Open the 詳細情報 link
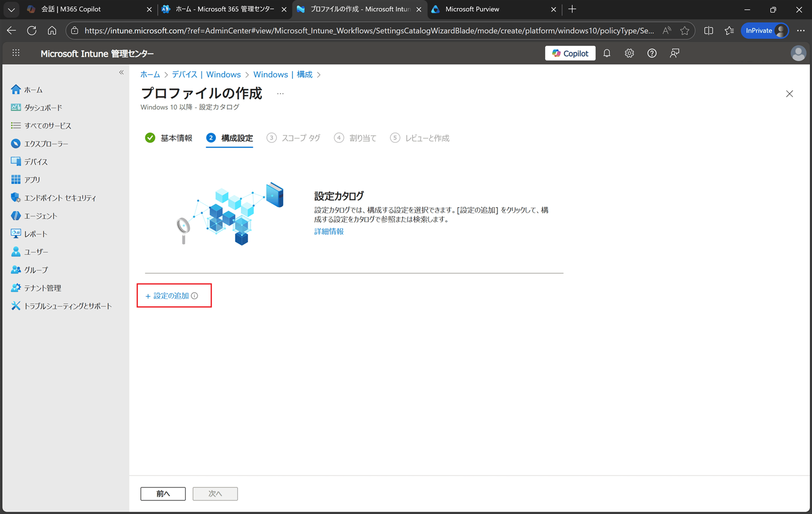Viewport: 812px width, 514px height. point(329,232)
